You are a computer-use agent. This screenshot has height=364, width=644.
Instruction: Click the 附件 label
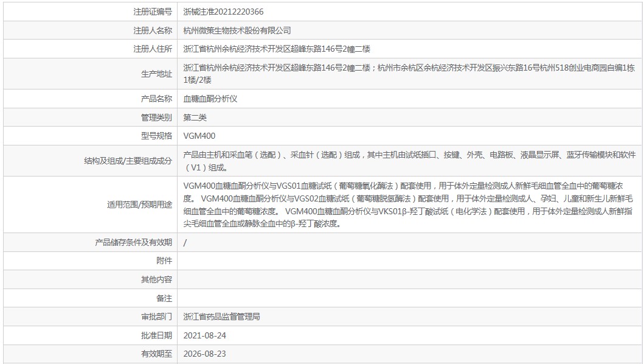coord(164,261)
